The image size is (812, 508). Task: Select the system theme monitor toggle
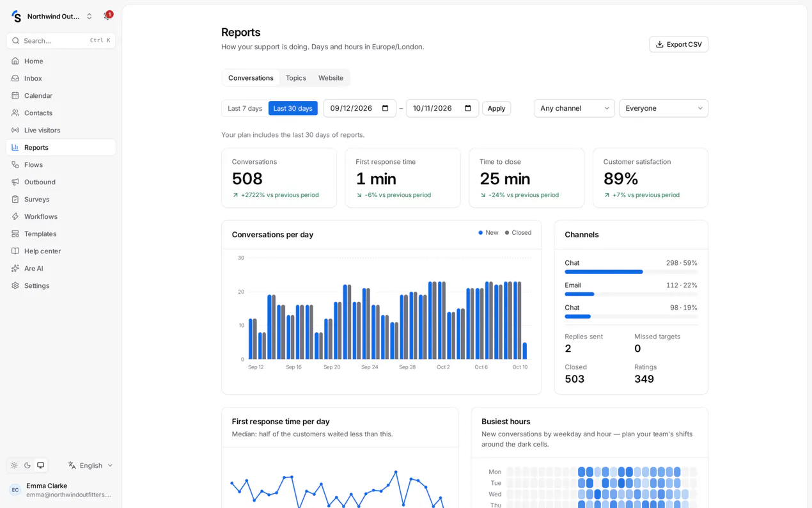pyautogui.click(x=41, y=465)
